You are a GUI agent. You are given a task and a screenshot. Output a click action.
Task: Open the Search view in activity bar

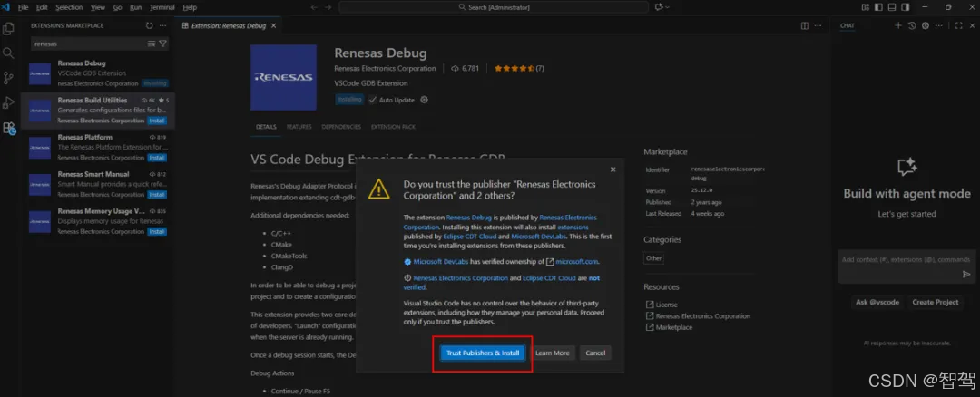tap(8, 53)
